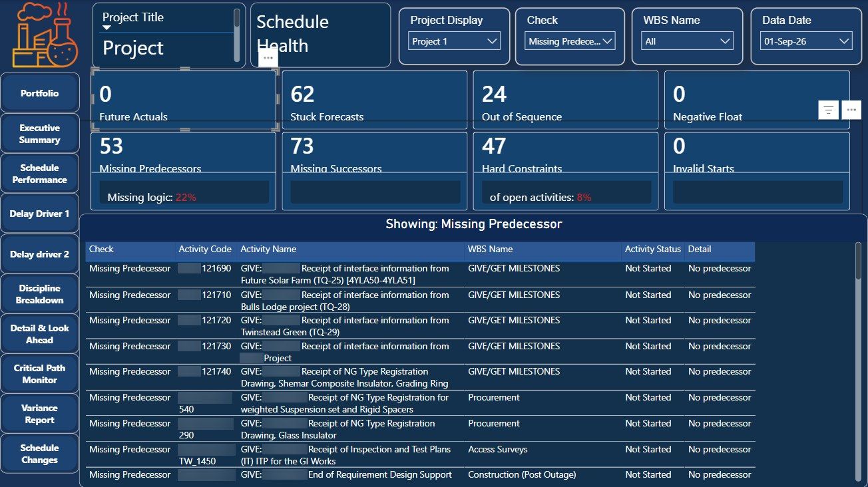Open more options under Schedule Health title

pos(268,59)
